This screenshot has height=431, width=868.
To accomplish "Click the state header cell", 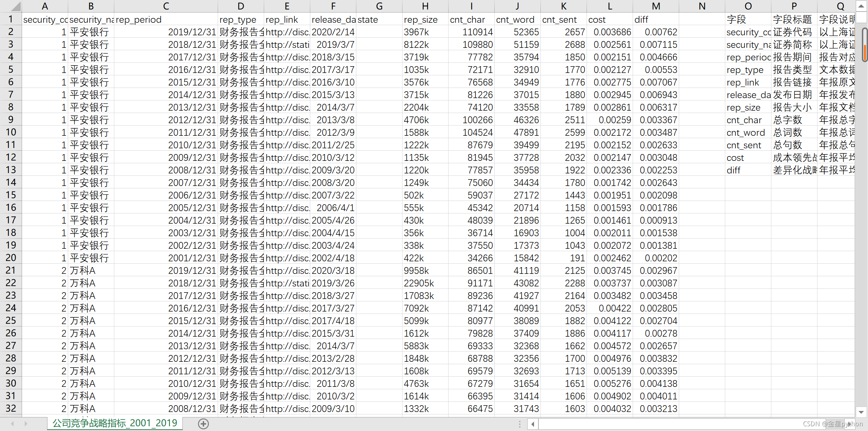I will [x=379, y=19].
